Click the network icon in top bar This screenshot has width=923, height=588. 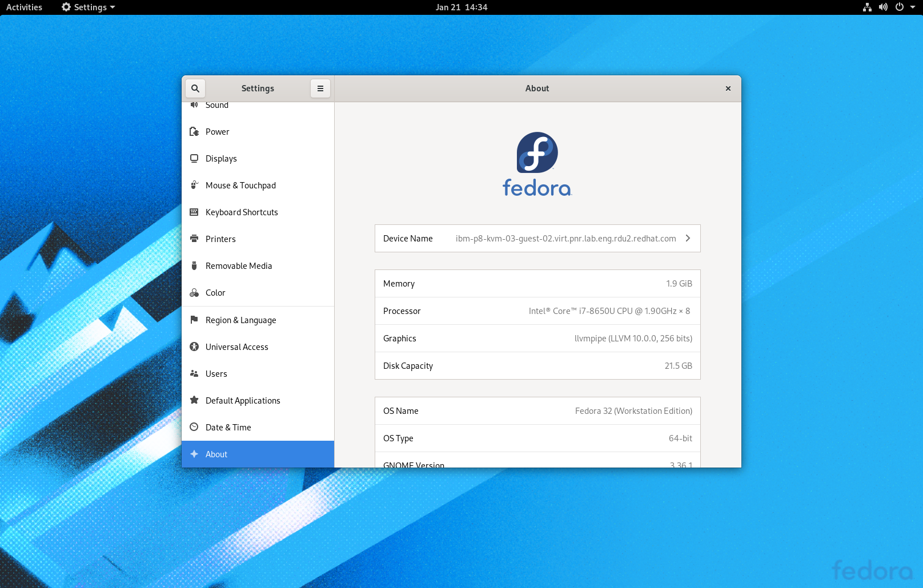coord(867,7)
